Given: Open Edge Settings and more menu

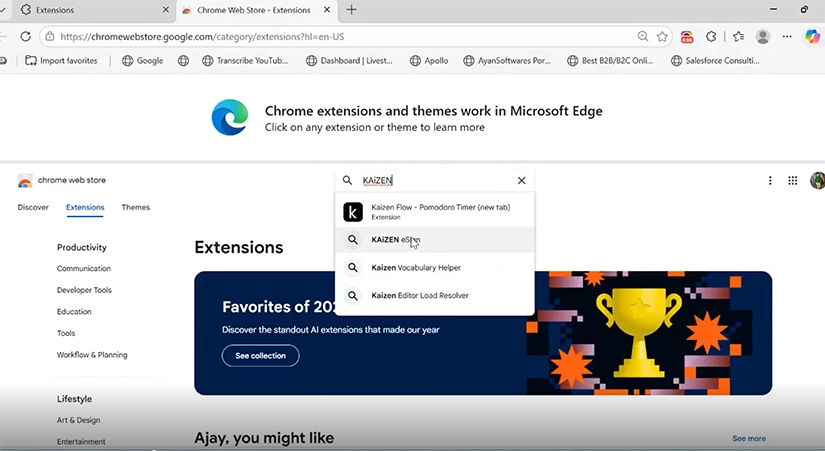Looking at the screenshot, I should coord(787,36).
